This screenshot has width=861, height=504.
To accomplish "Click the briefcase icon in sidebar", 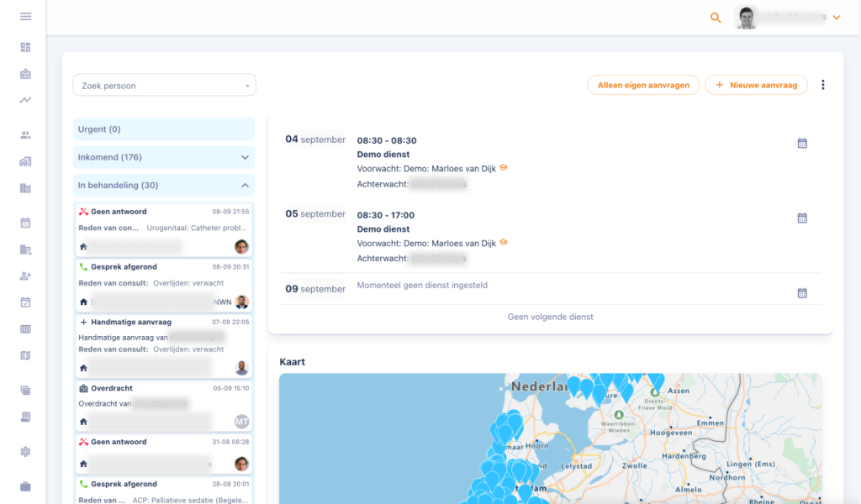I will click(x=25, y=486).
